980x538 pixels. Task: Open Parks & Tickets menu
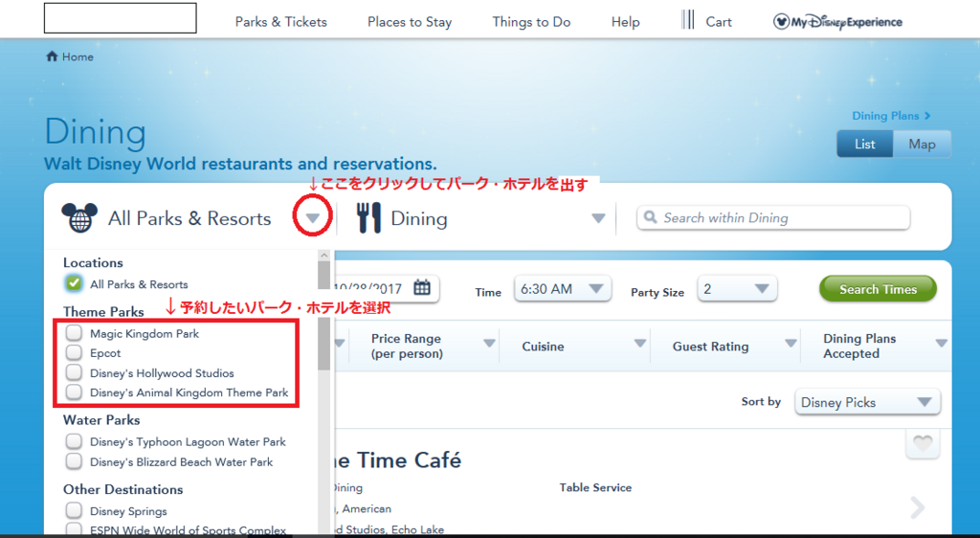281,22
